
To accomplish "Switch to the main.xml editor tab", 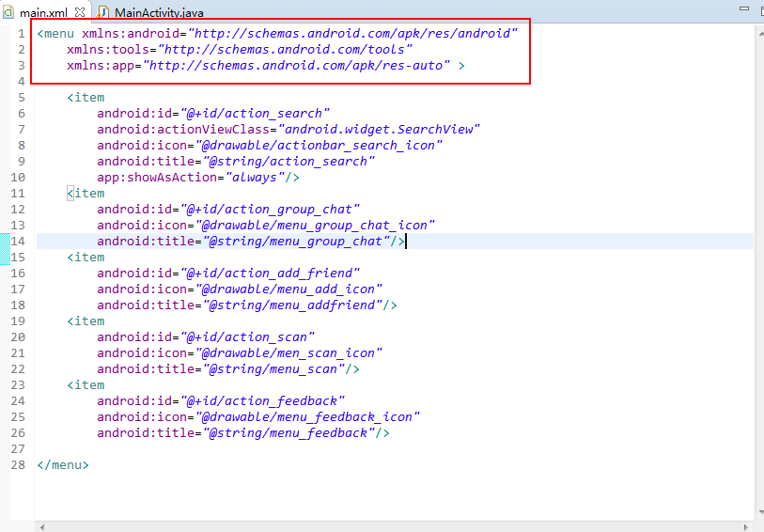I will [x=43, y=12].
